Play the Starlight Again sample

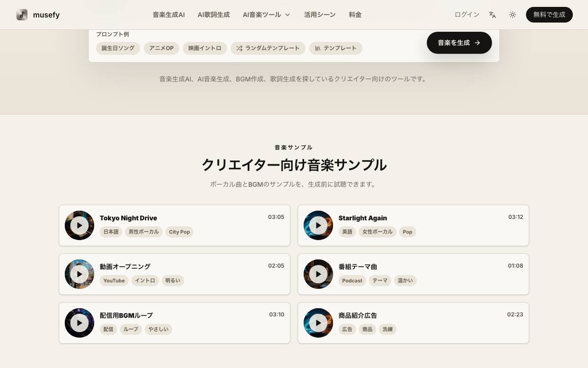point(318,225)
